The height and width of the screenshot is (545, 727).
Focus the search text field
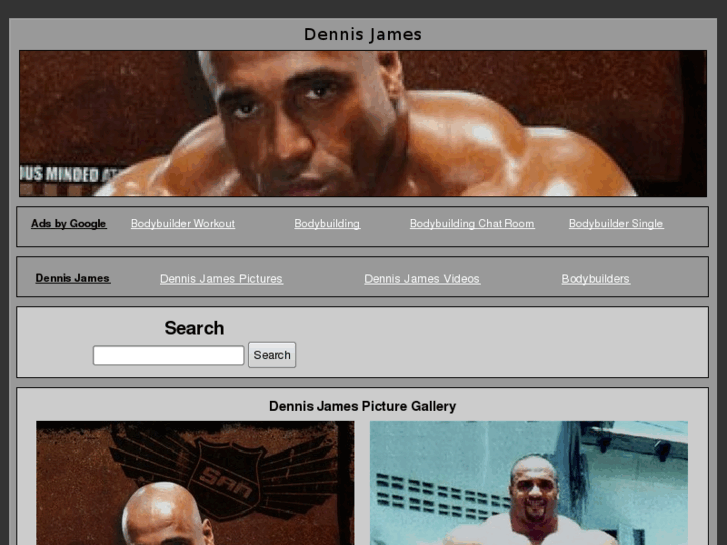[168, 355]
